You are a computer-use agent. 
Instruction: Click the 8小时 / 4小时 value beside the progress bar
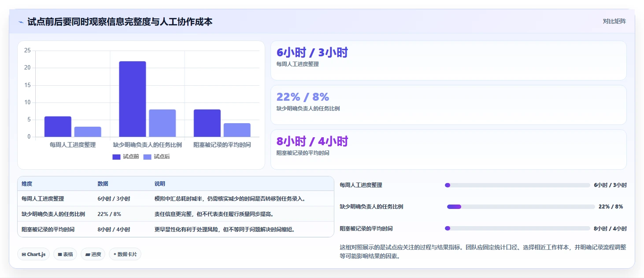pos(610,228)
